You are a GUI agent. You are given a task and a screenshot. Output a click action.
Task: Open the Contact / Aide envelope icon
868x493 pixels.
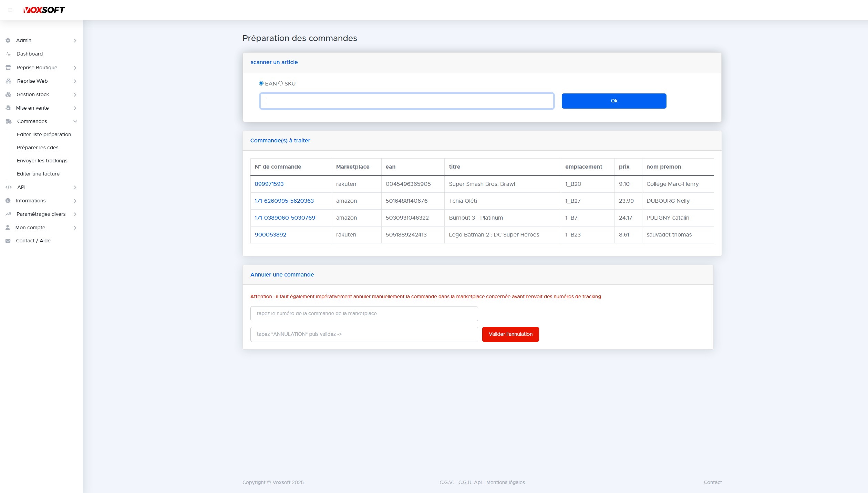(x=8, y=241)
